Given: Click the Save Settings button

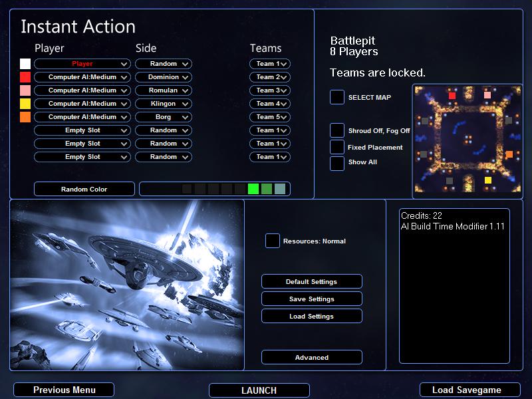Looking at the screenshot, I should pyautogui.click(x=311, y=299).
